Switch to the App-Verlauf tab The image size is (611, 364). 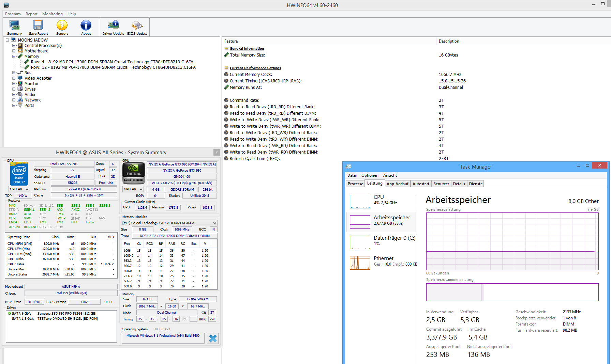point(398,184)
